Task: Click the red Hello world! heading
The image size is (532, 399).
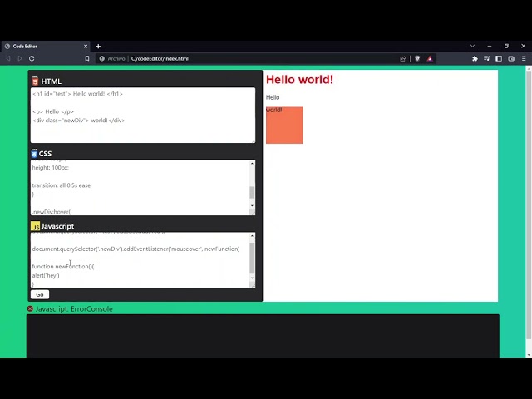Action: point(299,80)
